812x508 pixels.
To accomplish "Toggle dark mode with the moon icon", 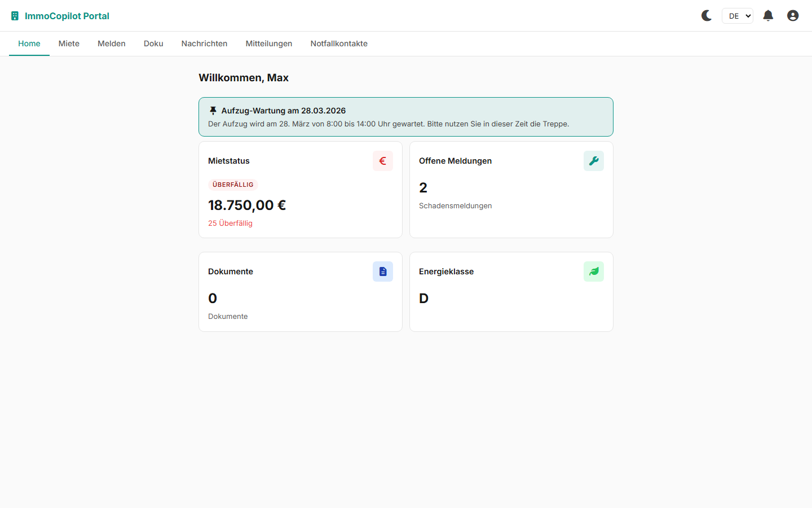I will (706, 15).
